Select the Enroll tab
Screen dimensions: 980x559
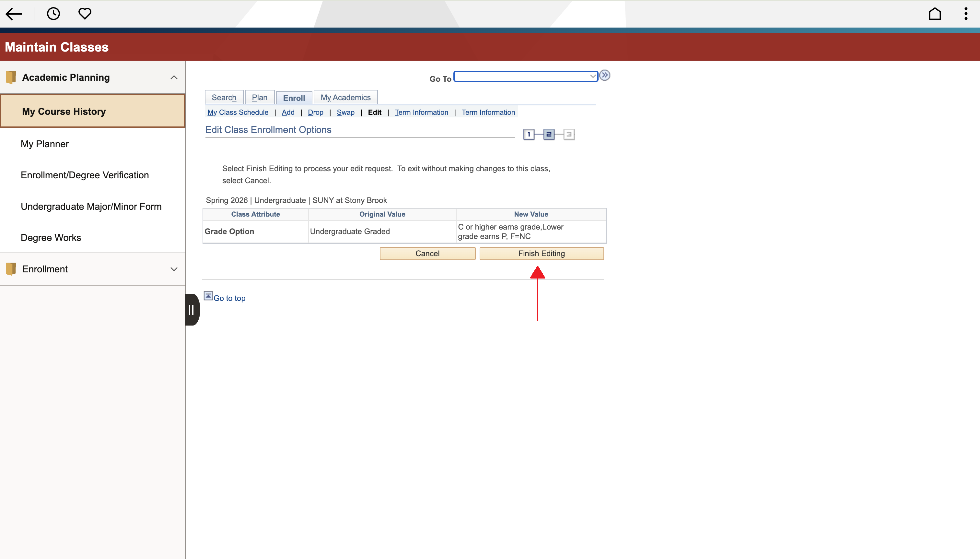click(294, 98)
